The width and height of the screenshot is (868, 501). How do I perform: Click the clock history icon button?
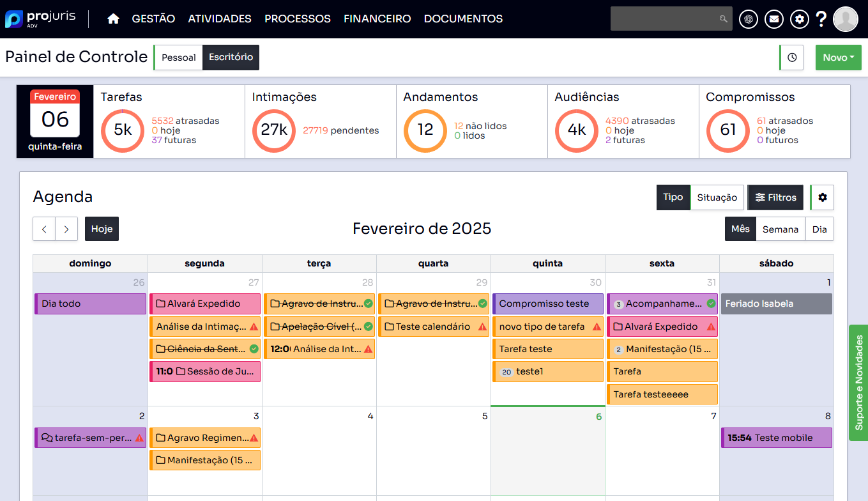[792, 58]
